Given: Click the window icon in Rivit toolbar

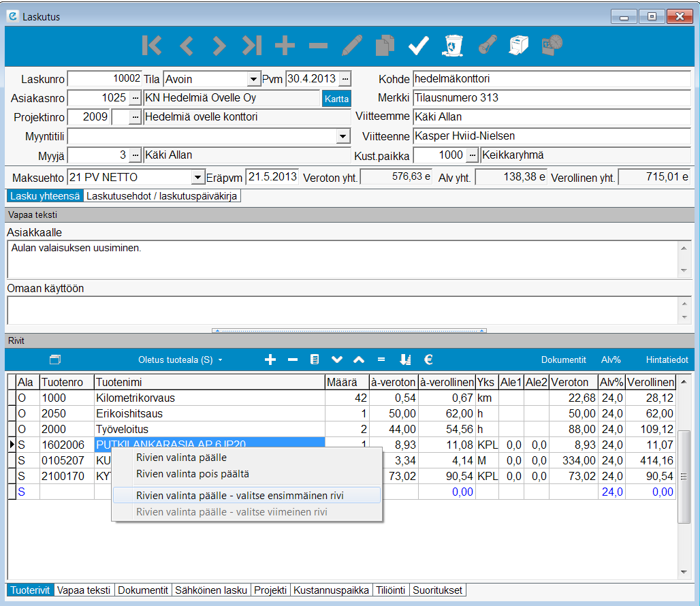Looking at the screenshot, I should (55, 360).
